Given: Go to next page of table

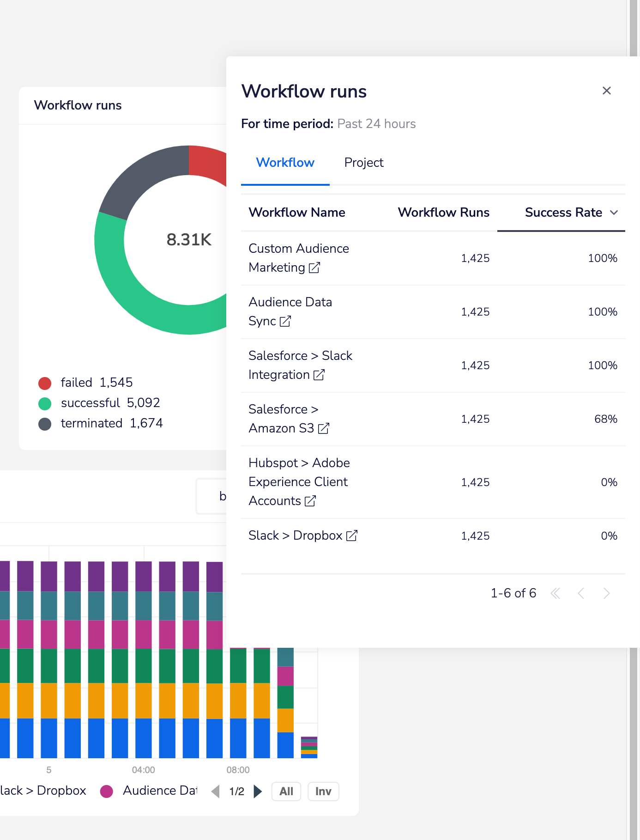Looking at the screenshot, I should 607,593.
